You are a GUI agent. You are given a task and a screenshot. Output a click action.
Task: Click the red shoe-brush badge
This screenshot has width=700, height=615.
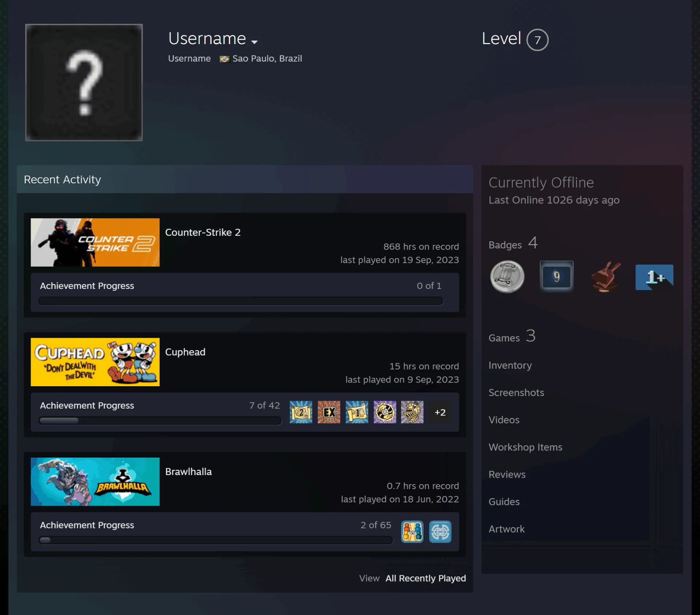click(606, 277)
